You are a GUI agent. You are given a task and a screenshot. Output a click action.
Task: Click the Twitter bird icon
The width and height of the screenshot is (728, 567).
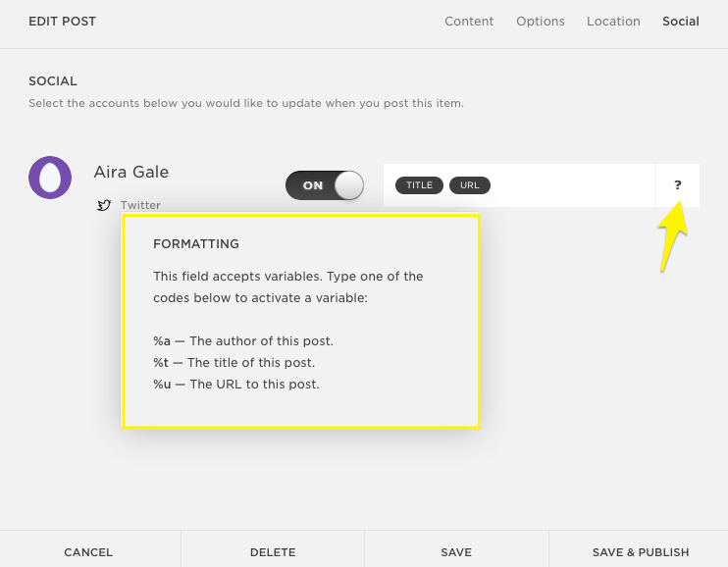[x=103, y=205]
